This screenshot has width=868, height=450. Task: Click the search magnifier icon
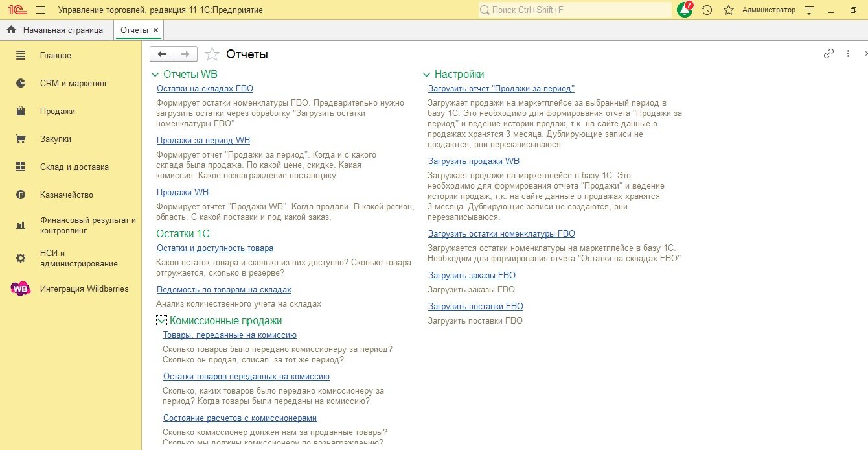point(485,10)
